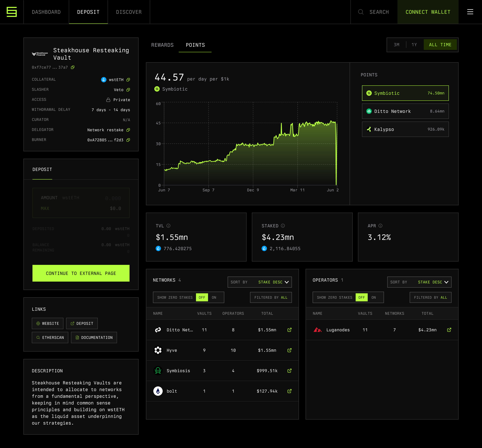482x448 pixels.
Task: Select Symbiotic points entry
Action: click(x=405, y=93)
